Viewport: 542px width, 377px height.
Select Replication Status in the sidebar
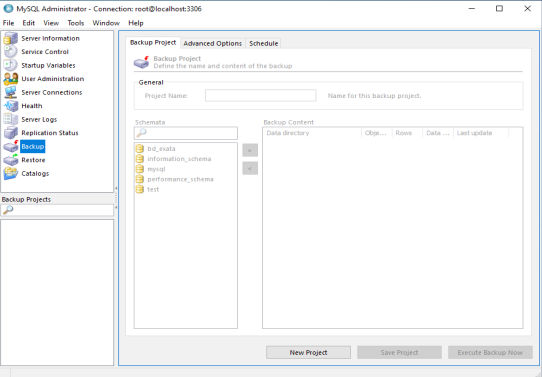(x=50, y=133)
